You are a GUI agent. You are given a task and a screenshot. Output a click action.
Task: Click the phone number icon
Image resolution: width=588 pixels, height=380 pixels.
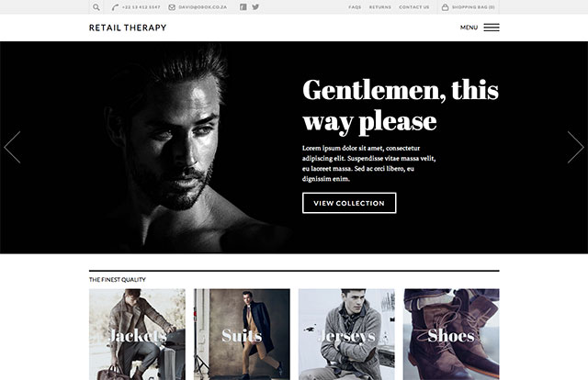[115, 6]
